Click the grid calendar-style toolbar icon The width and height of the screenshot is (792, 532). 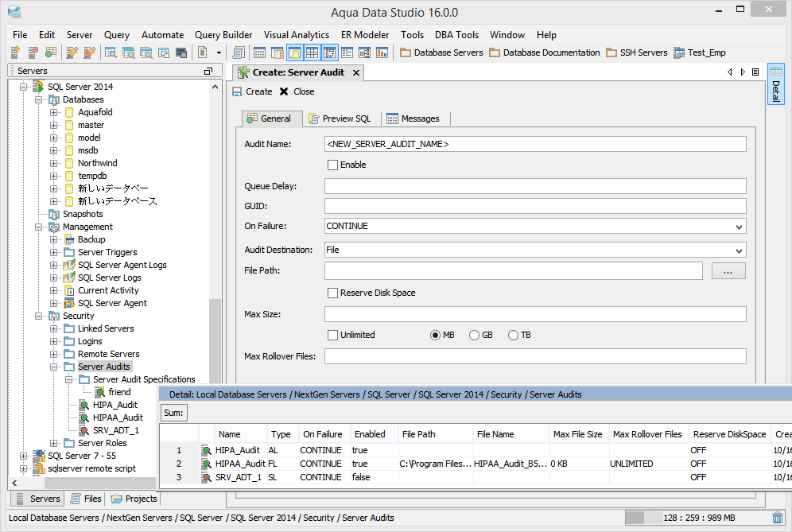[x=259, y=52]
